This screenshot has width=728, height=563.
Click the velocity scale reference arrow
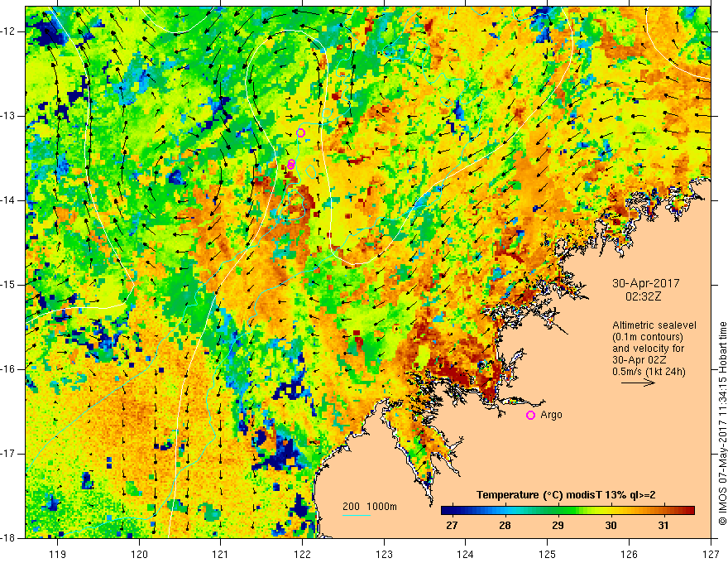pos(638,383)
